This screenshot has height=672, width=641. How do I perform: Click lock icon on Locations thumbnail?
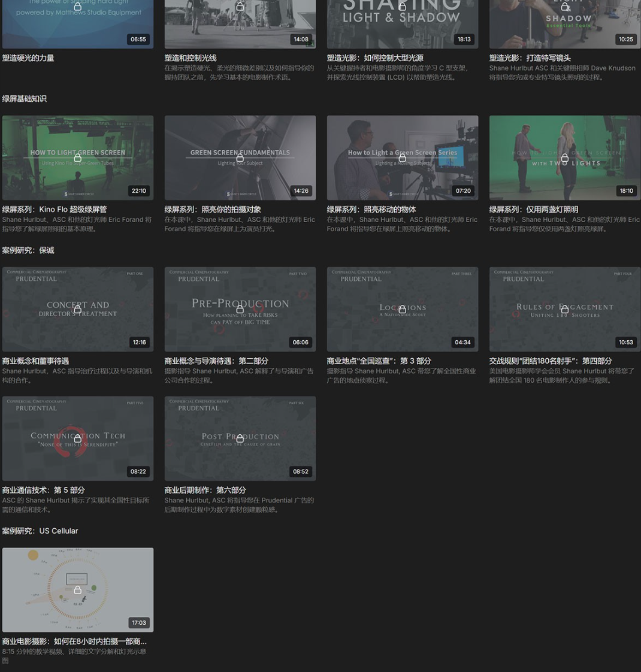click(402, 309)
